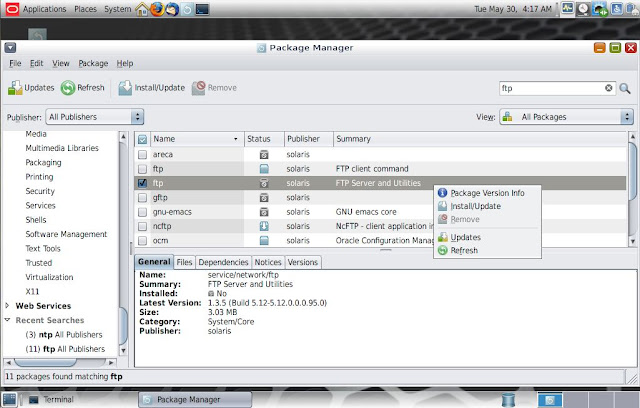Choose Refresh in the context menu
The height and width of the screenshot is (408, 640).
pyautogui.click(x=487, y=250)
